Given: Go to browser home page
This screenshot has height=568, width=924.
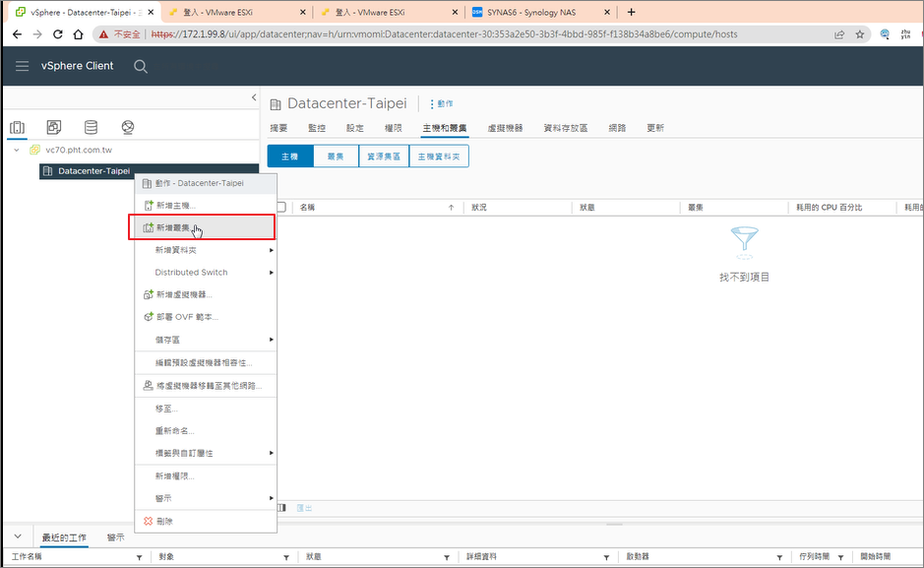Looking at the screenshot, I should pyautogui.click(x=78, y=34).
